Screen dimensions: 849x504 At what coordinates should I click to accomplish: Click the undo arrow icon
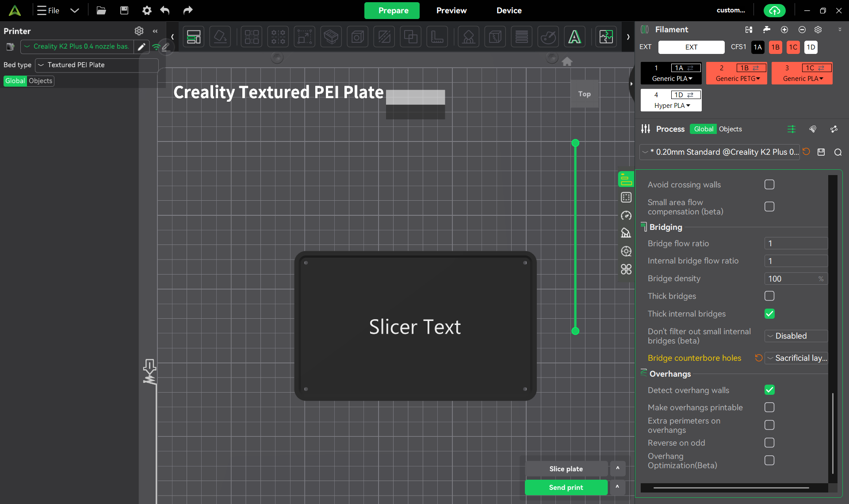(x=165, y=11)
